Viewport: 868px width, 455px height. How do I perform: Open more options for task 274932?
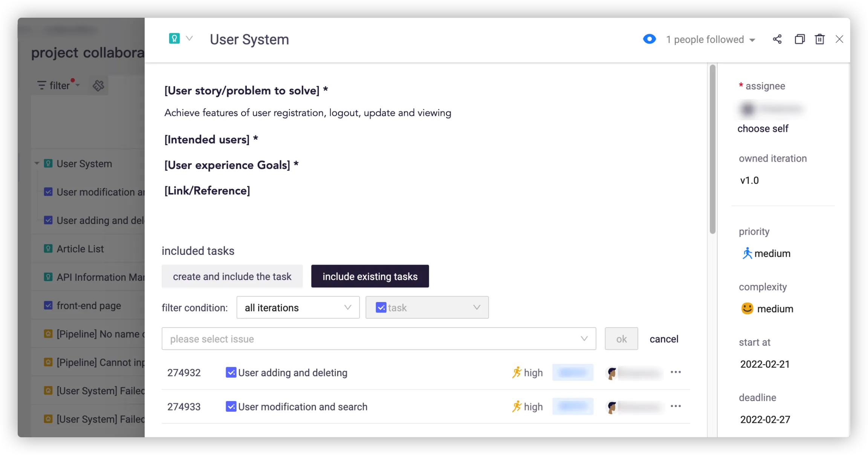pyautogui.click(x=675, y=372)
